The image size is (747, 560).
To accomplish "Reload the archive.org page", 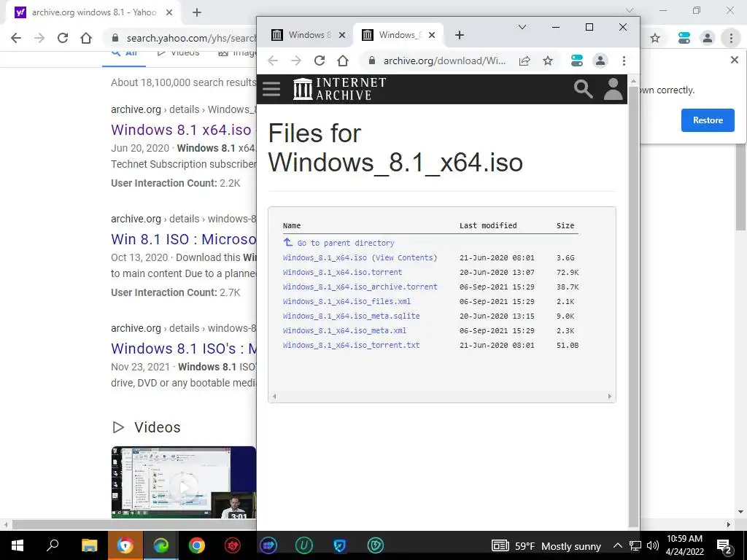I will pyautogui.click(x=320, y=61).
